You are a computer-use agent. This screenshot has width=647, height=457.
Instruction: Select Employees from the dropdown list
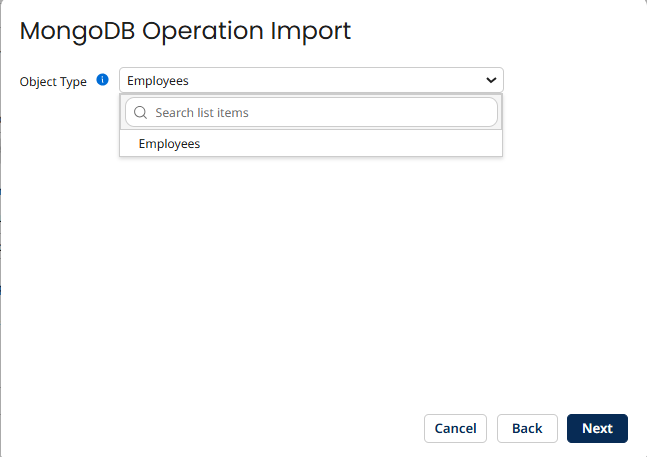pos(169,144)
